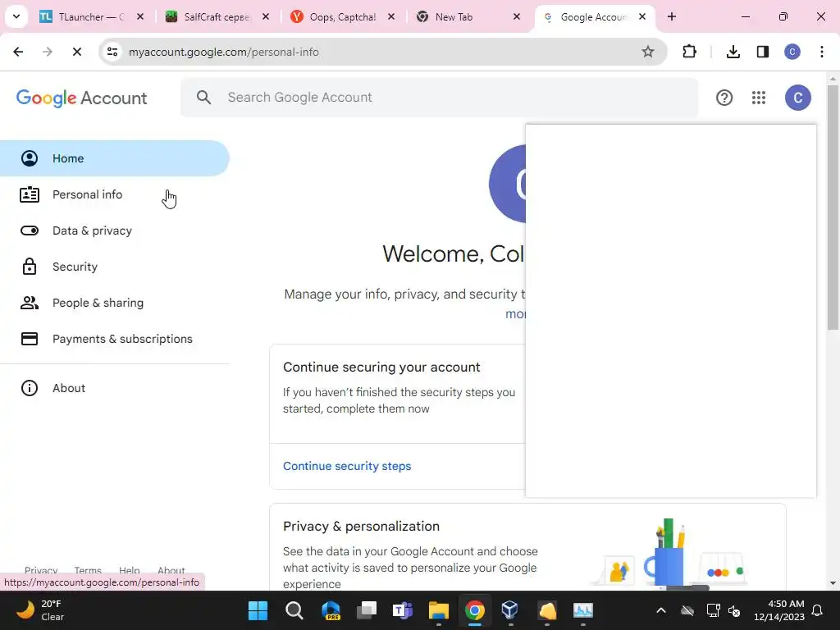Viewport: 840px width, 630px height.
Task: Open Chrome downloads icon
Action: pyautogui.click(x=733, y=52)
